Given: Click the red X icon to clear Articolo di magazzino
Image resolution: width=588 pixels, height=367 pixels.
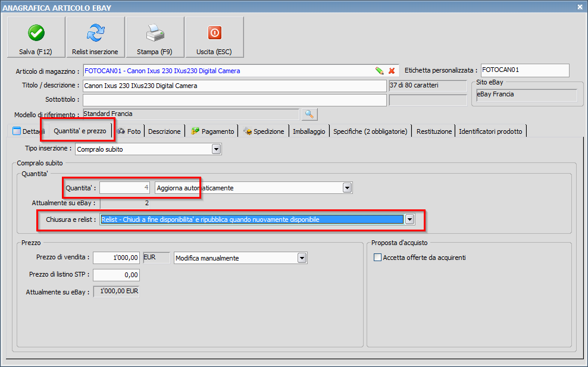Looking at the screenshot, I should (392, 71).
